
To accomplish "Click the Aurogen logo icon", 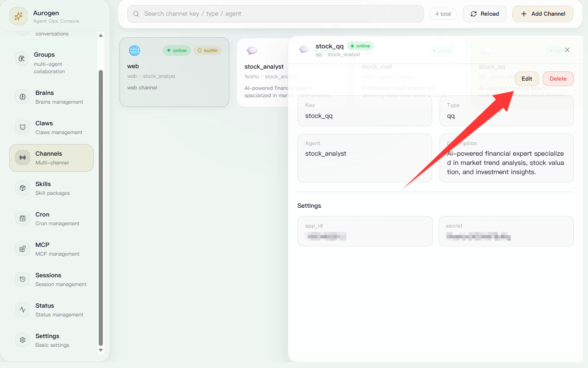I will click(x=18, y=17).
